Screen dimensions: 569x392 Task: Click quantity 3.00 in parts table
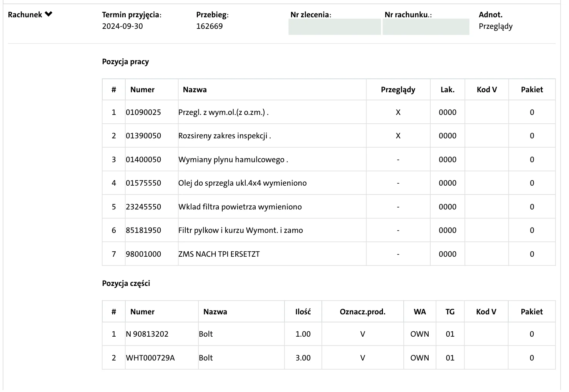coord(303,358)
